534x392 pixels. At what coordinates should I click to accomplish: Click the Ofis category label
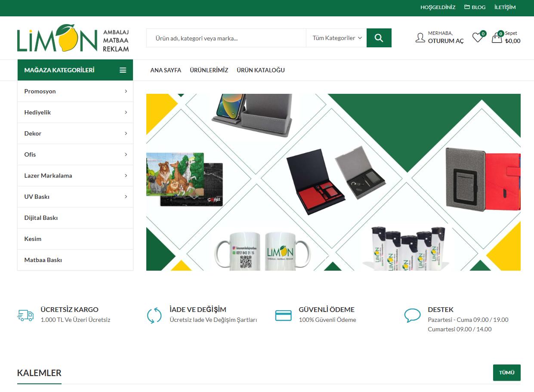(x=30, y=154)
